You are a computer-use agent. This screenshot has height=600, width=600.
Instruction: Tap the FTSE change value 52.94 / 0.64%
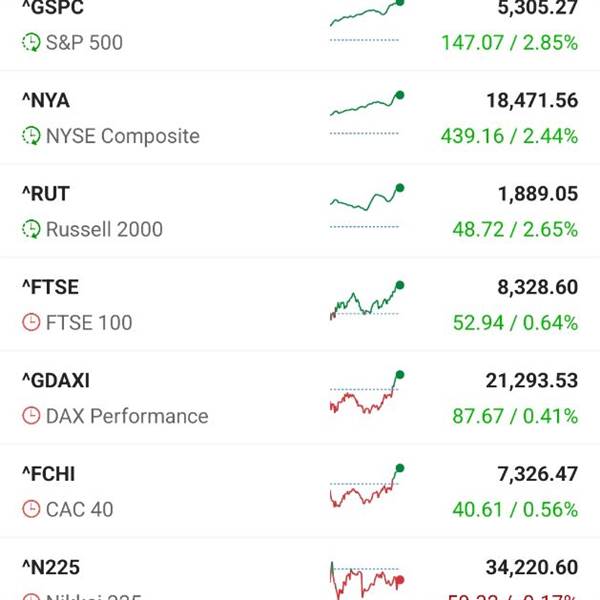tap(515, 323)
